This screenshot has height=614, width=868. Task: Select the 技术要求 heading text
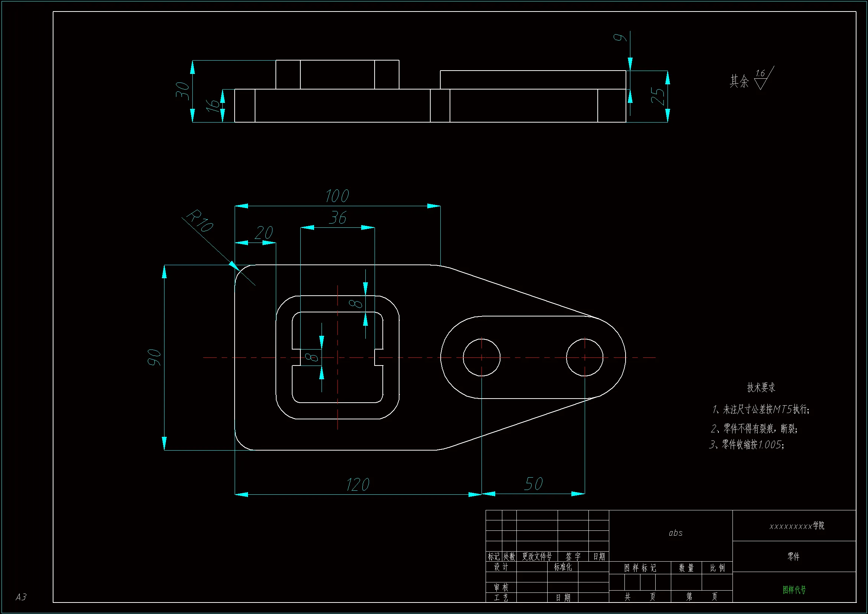761,387
